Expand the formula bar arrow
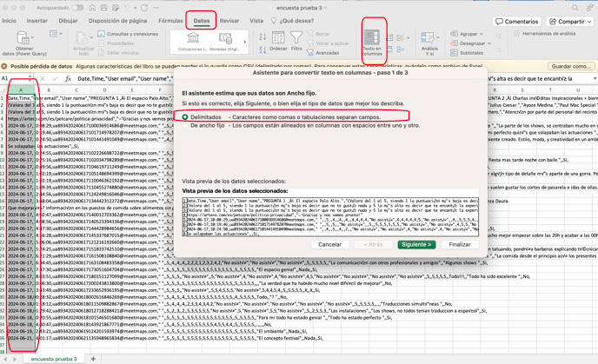Screen dimensions: 598x364 (x=595, y=78)
